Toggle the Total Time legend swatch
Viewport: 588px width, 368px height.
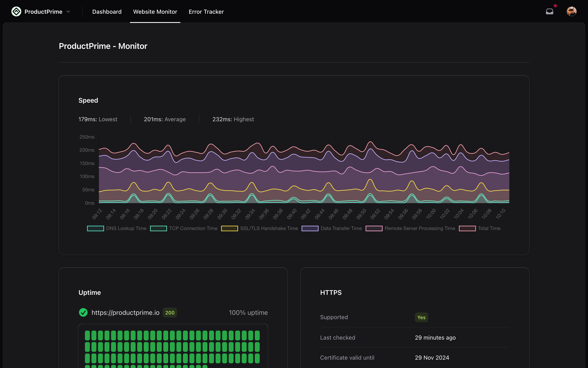[467, 228]
